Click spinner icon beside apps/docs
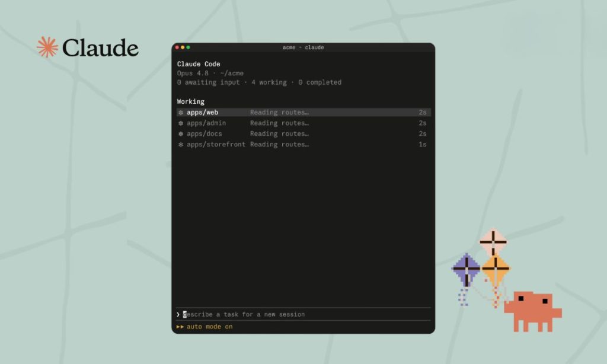 [x=181, y=133]
